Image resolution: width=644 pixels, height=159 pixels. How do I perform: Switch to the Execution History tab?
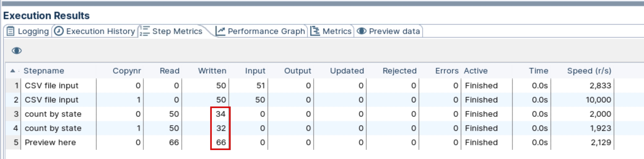pos(100,31)
